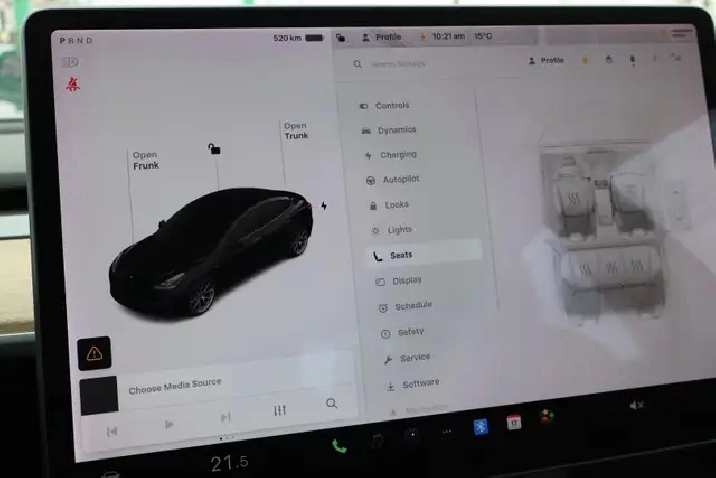Open the Bluetooth app in bottom bar
This screenshot has height=478, width=716.
coord(480,426)
